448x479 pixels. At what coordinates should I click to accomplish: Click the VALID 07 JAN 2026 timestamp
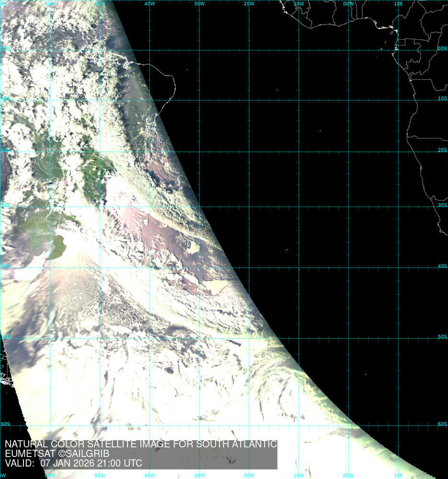(x=73, y=463)
